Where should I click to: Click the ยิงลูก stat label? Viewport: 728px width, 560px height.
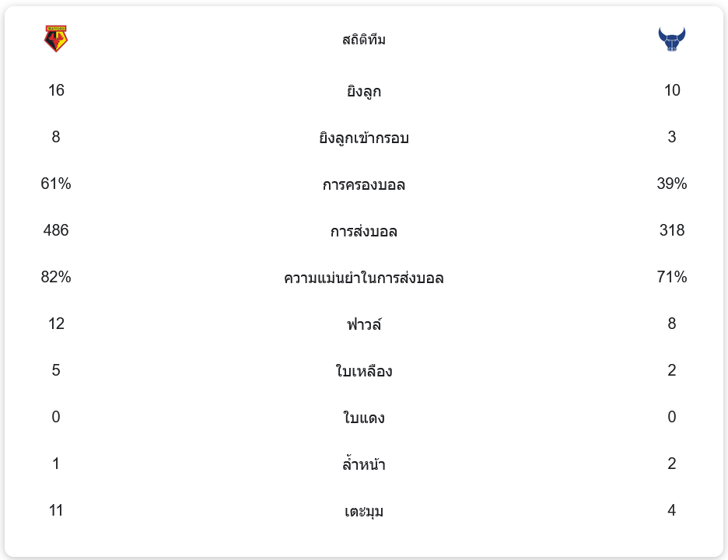[x=364, y=92]
